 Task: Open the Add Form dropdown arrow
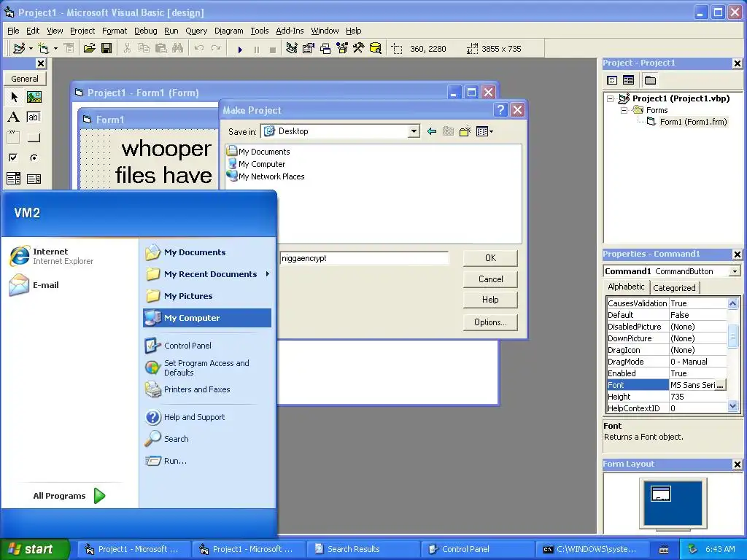pyautogui.click(x=55, y=49)
